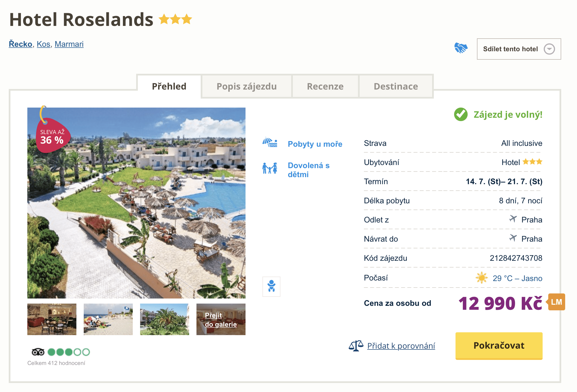Click the green availability checkmark icon
Image resolution: width=577 pixels, height=392 pixels.
pyautogui.click(x=461, y=114)
